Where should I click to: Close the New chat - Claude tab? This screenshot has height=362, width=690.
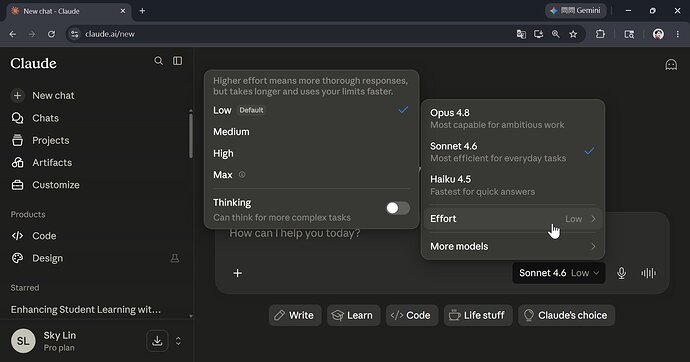123,11
